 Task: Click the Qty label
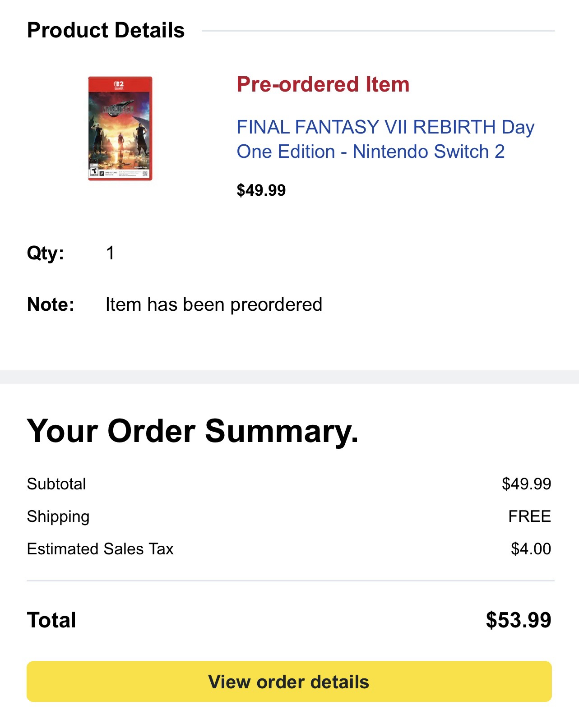(45, 253)
